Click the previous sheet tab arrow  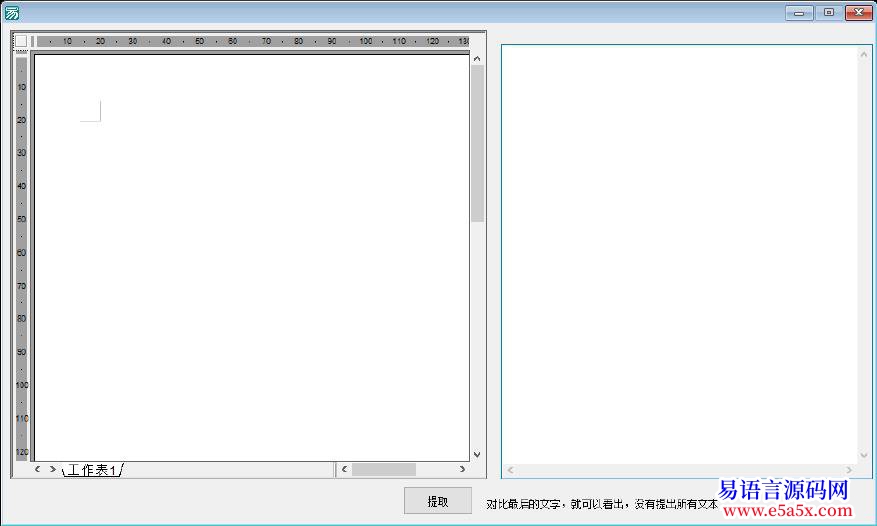37,469
